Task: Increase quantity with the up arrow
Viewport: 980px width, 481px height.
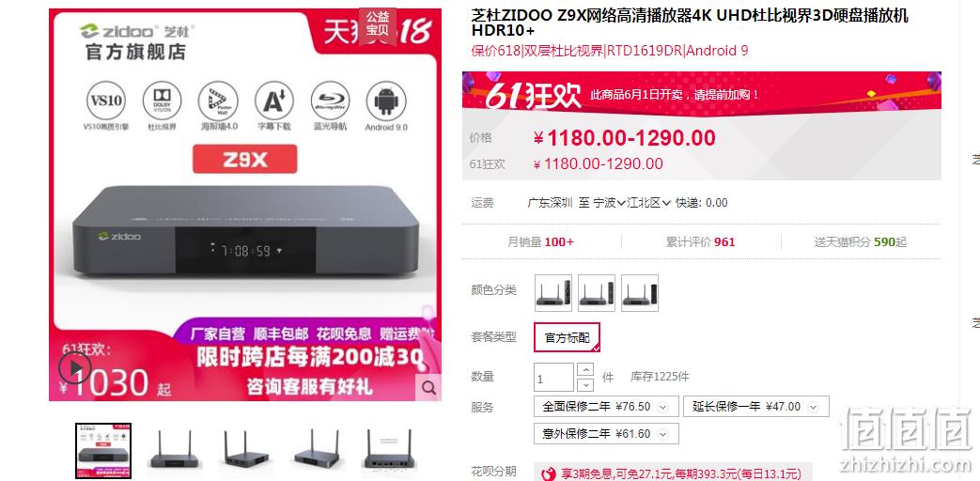Action: (x=585, y=370)
